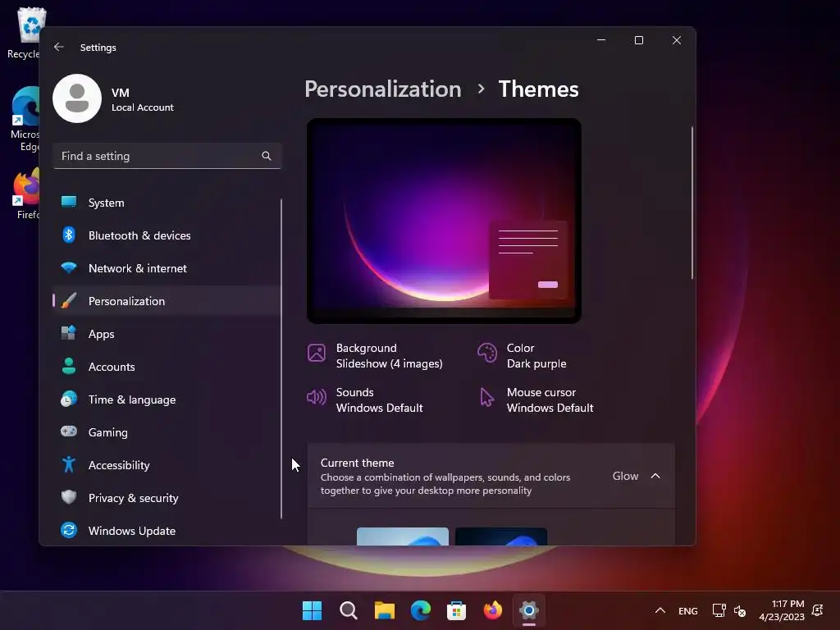Click the theme preview image

pyautogui.click(x=444, y=221)
